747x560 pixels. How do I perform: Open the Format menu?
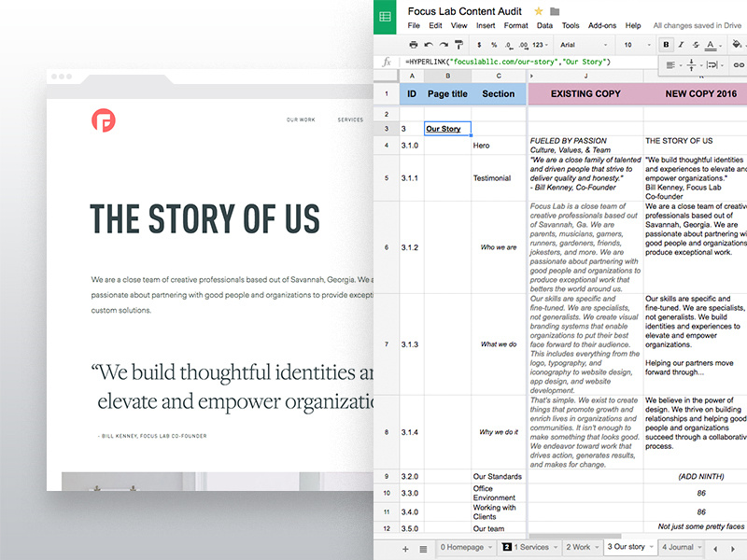click(x=516, y=26)
